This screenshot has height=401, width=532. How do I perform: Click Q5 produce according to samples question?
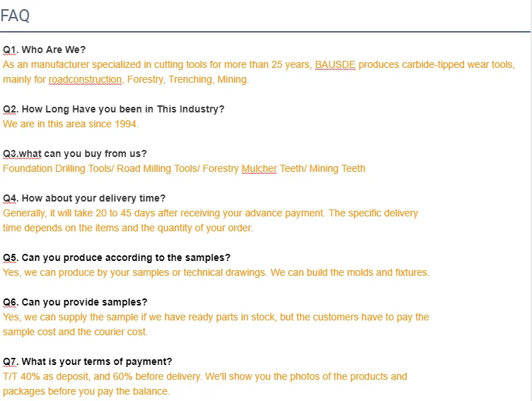pos(117,257)
